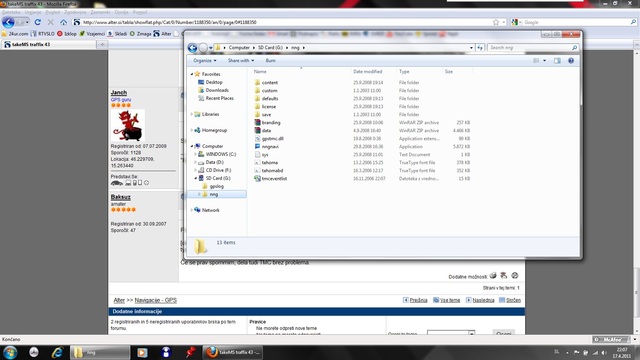Open the address bar history dropdown in Explorer
Image resolution: width=640 pixels, height=360 pixels.
[471, 48]
